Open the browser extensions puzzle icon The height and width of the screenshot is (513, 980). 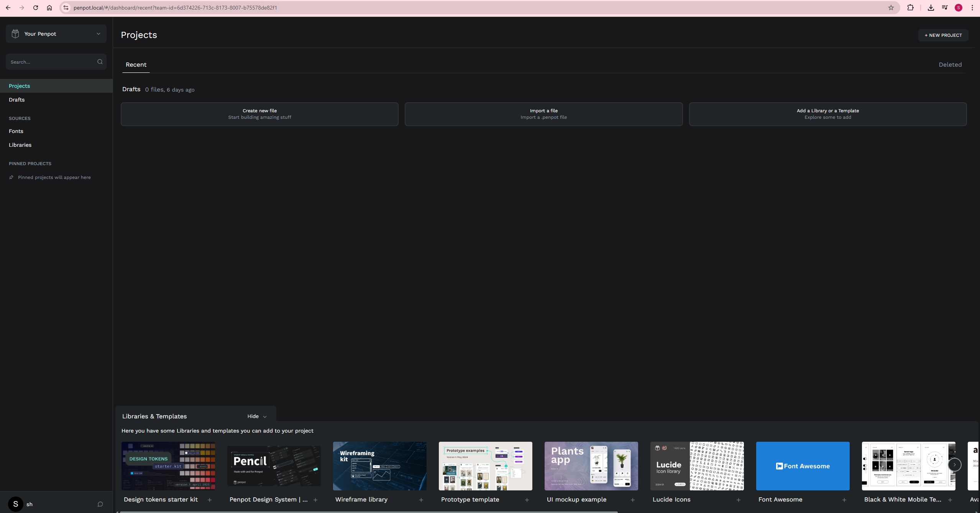[910, 8]
